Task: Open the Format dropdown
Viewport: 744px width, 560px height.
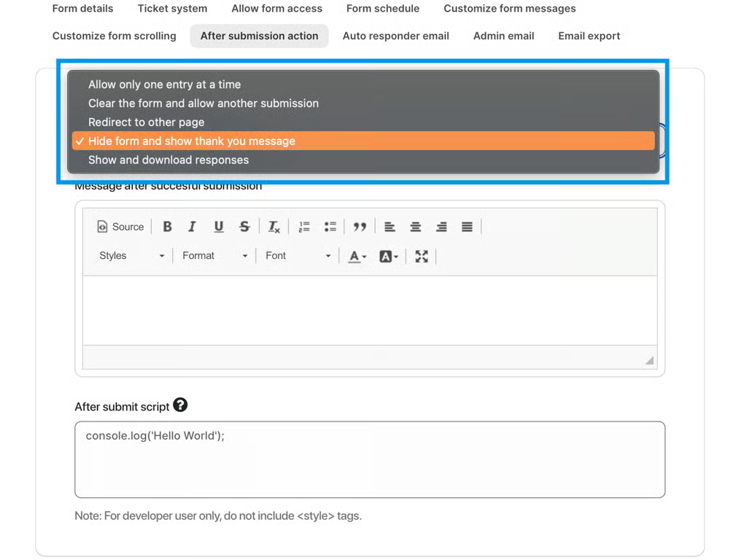Action: [x=214, y=256]
